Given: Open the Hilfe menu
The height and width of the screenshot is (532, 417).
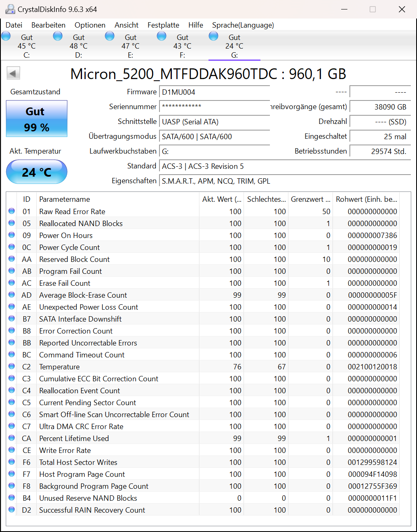Looking at the screenshot, I should (196, 25).
